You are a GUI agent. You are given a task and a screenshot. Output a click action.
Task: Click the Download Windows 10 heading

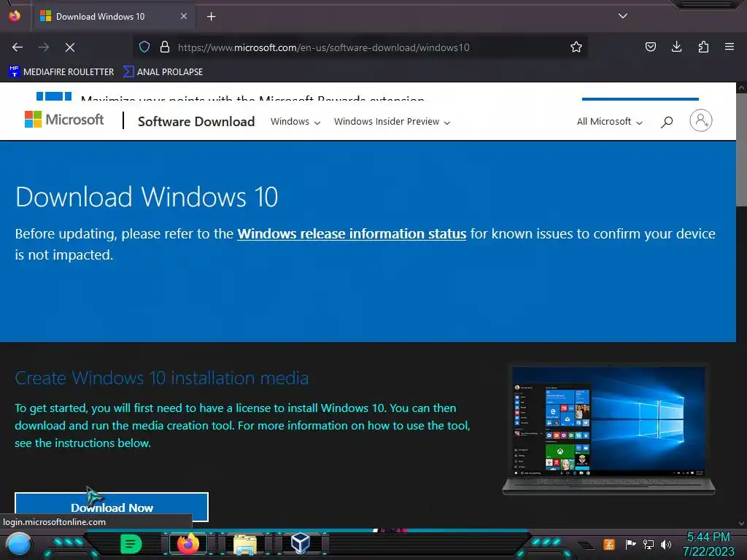coord(147,197)
